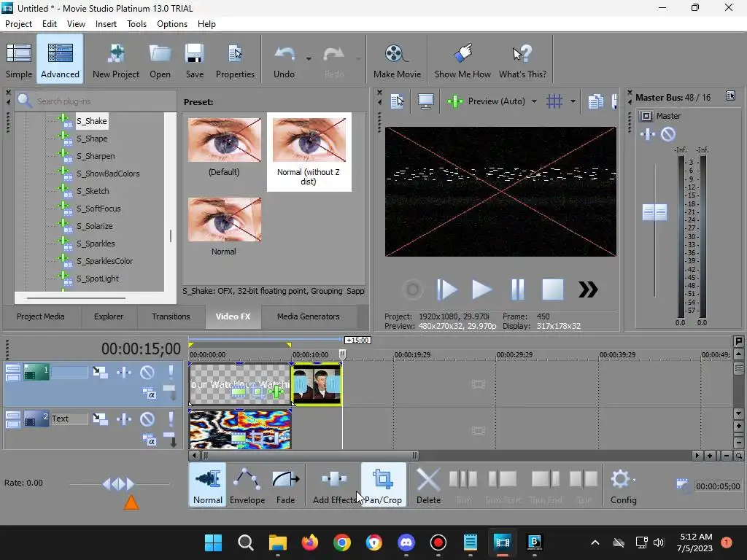This screenshot has width=747, height=560.
Task: Click Add Effects button
Action: pos(334,485)
